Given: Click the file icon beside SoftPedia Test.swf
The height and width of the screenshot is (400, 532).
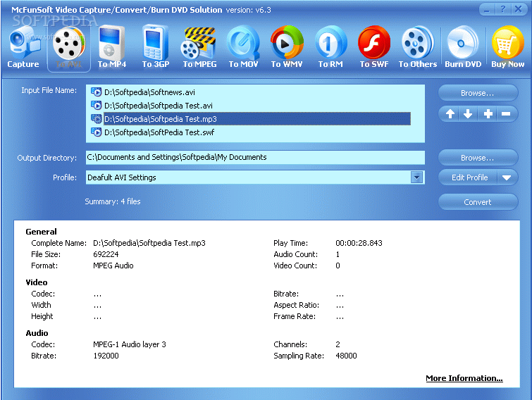Looking at the screenshot, I should point(97,132).
